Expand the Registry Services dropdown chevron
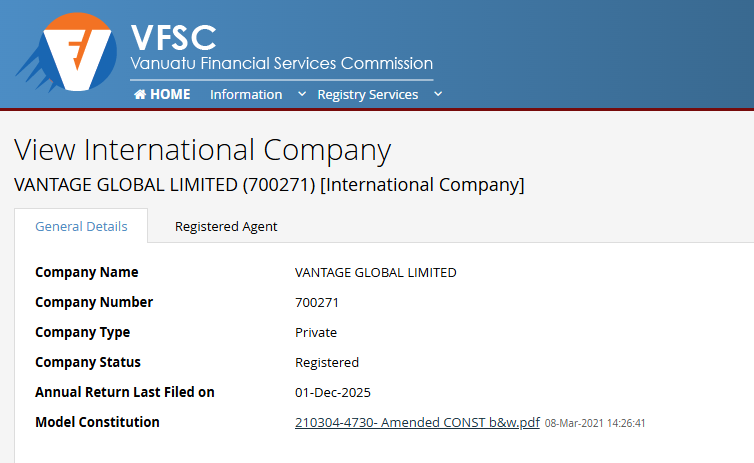Viewport: 754px width, 463px height. point(438,94)
